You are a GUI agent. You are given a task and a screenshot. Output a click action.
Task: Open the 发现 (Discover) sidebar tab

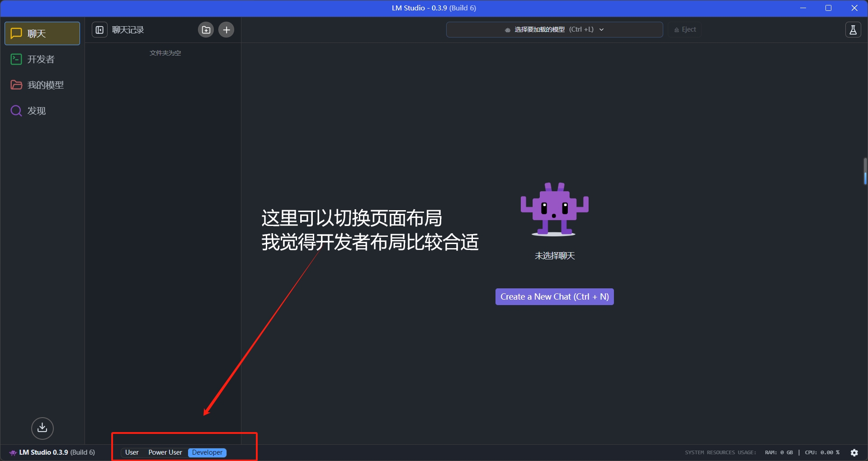42,111
